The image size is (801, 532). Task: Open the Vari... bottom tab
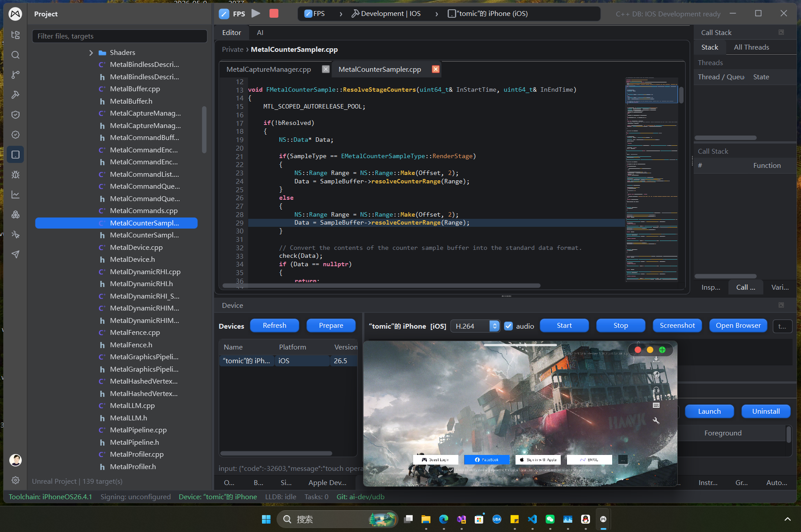(780, 287)
